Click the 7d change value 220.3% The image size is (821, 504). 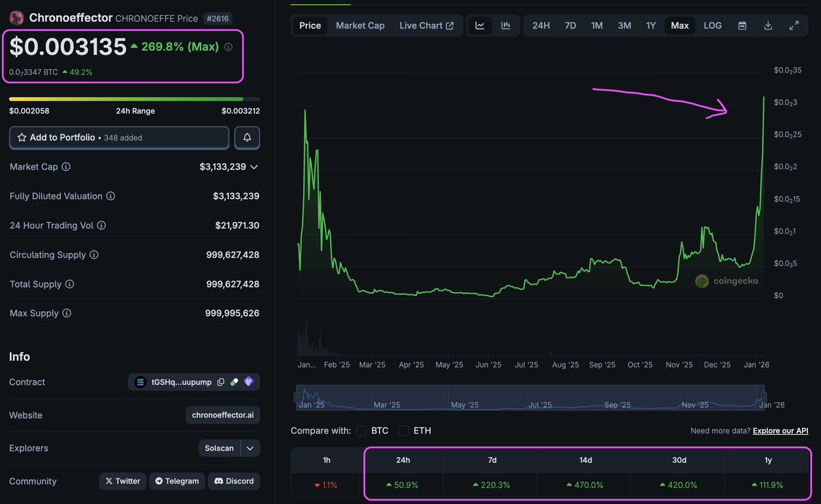[x=493, y=485]
